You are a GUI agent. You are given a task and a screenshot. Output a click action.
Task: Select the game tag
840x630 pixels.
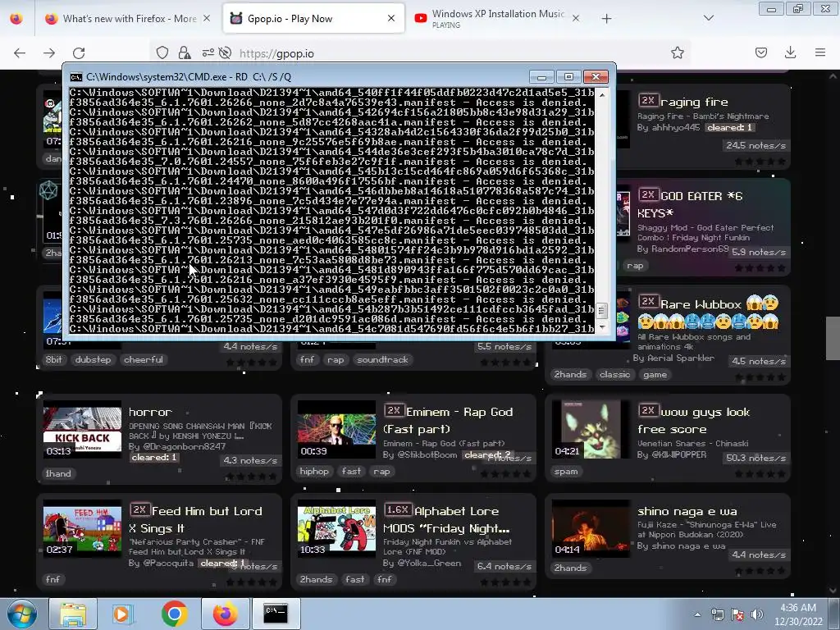655,374
